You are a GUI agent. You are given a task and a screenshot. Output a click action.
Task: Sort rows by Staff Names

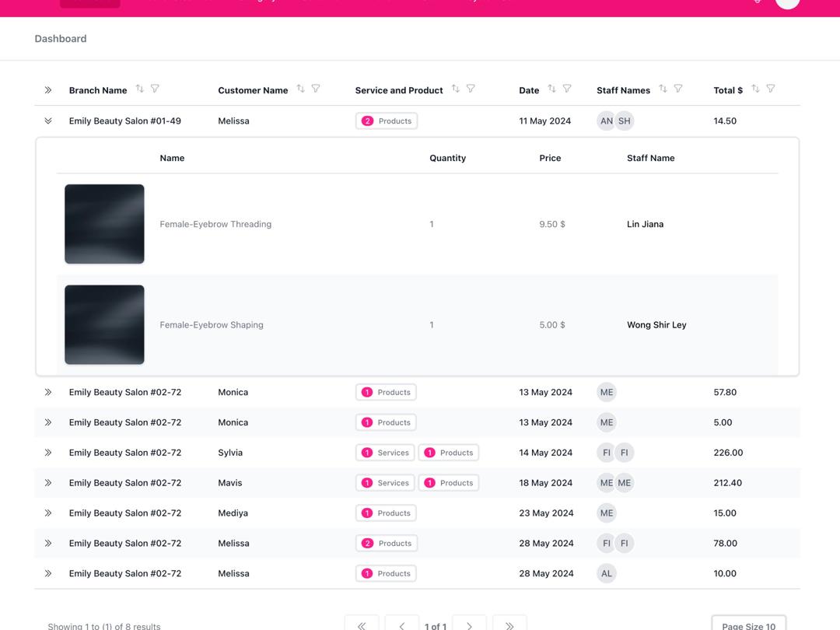point(663,89)
